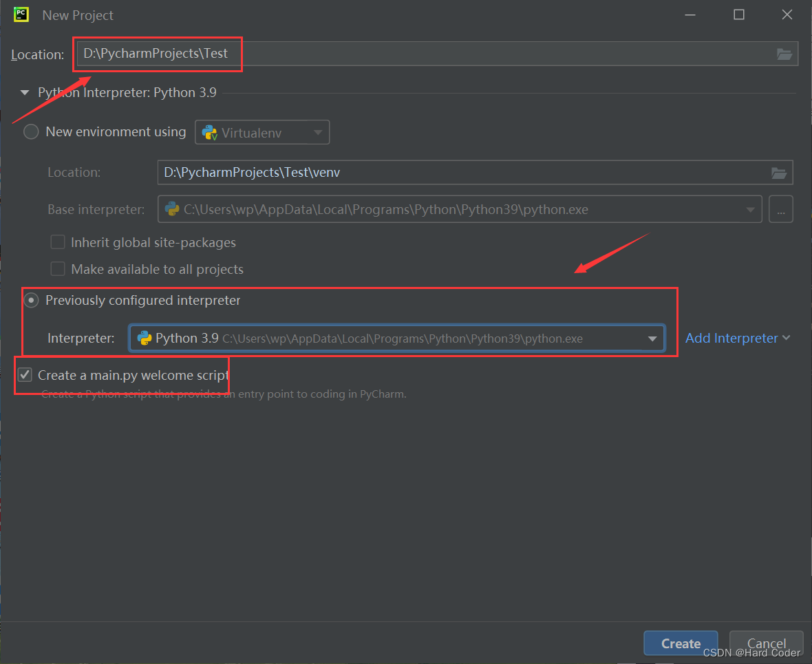Viewport: 812px width, 664px height.
Task: Open the Base interpreter dropdown arrow
Action: 750,210
